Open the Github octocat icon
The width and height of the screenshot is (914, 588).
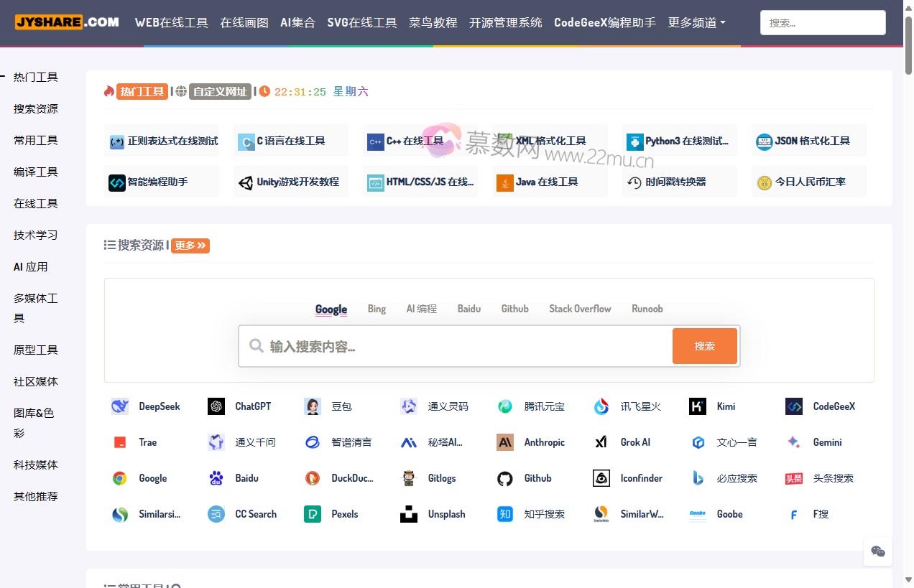(505, 478)
